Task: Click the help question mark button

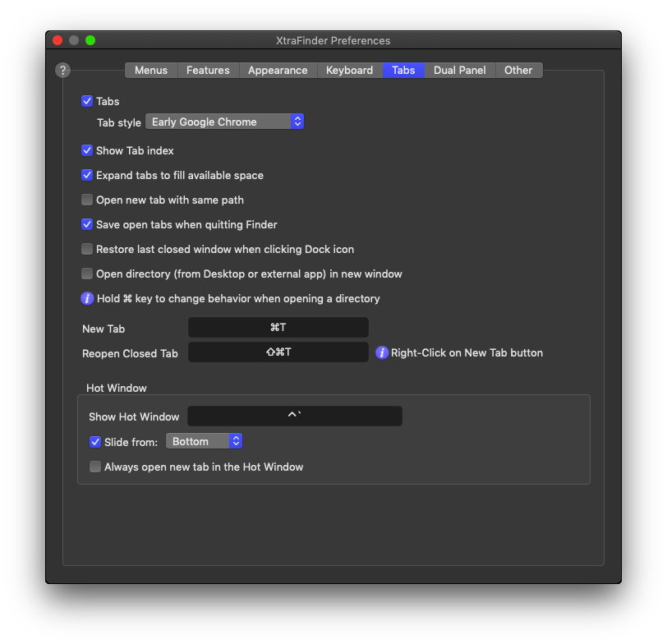Action: point(63,71)
